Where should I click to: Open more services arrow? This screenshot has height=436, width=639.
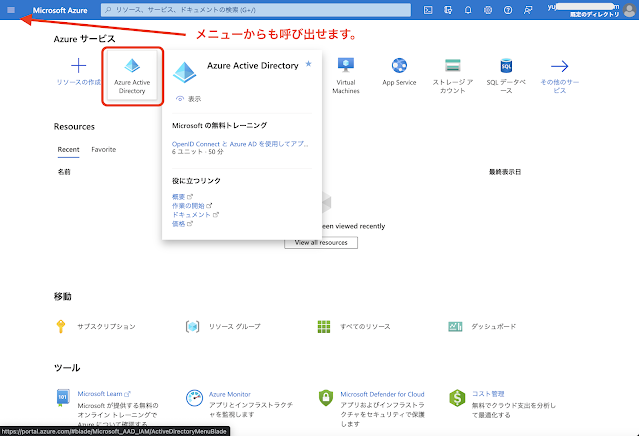pos(560,66)
